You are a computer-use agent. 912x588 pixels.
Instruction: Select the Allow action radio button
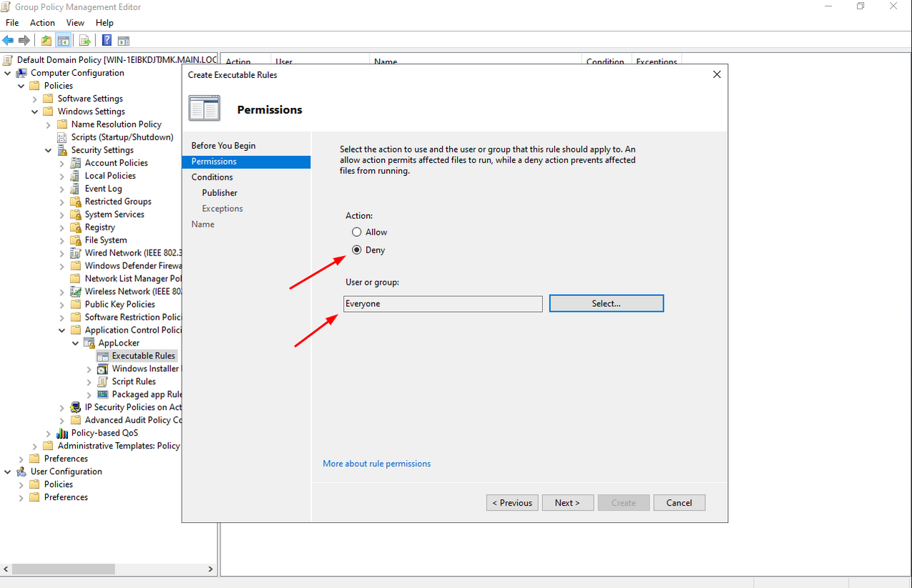coord(357,232)
